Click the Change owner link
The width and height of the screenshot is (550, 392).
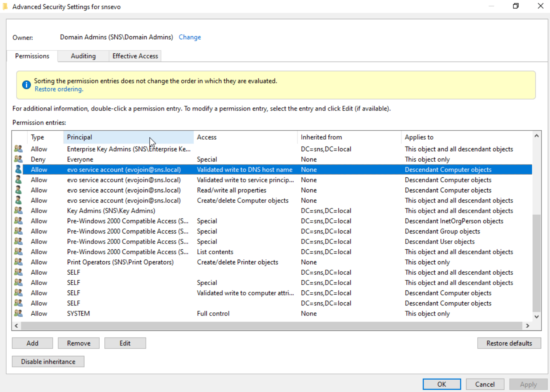(x=190, y=37)
